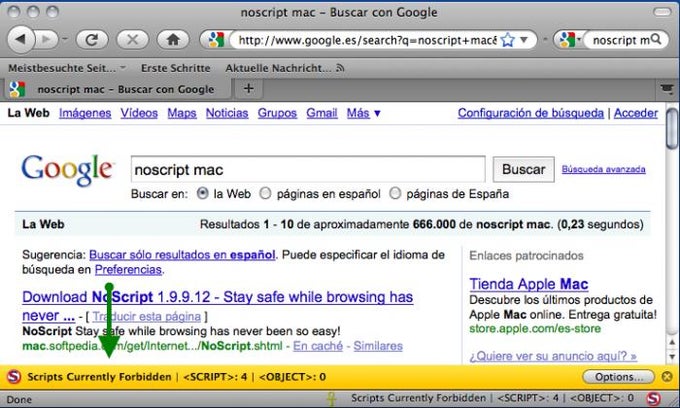680x408 pixels.
Task: Click the NoScript Options... button
Action: (618, 376)
